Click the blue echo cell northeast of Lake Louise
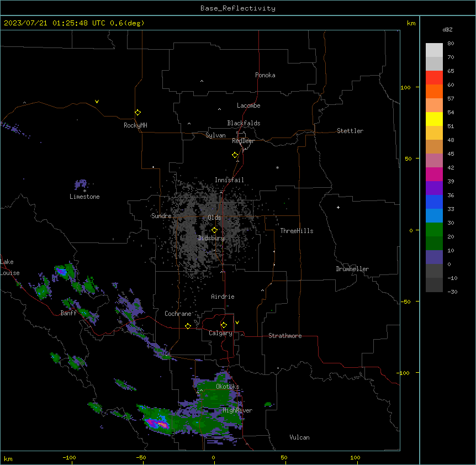The width and height of the screenshot is (476, 465). click(62, 271)
